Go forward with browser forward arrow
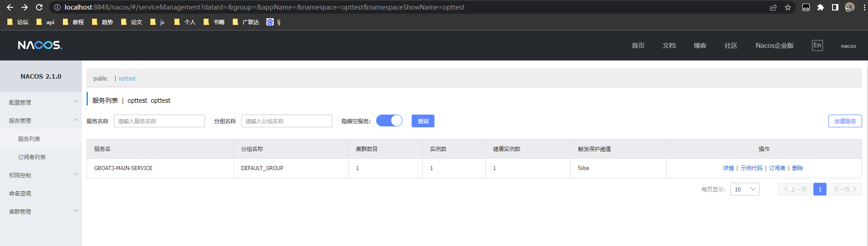 pyautogui.click(x=25, y=7)
